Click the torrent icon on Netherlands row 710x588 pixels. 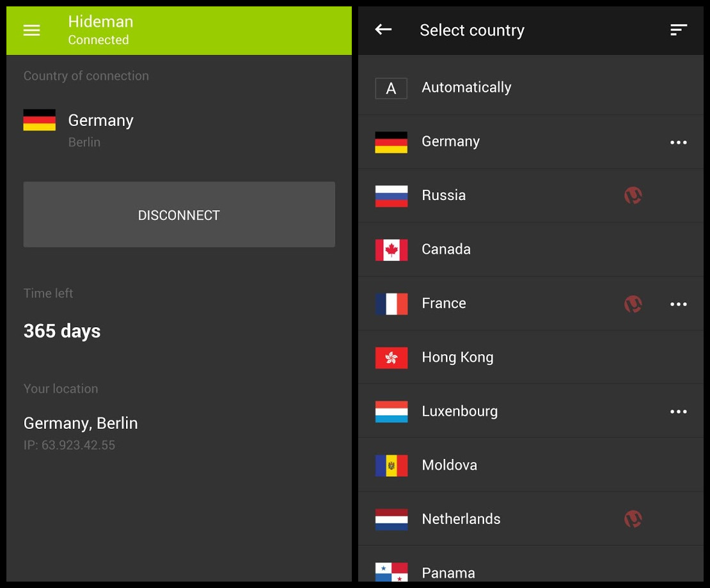click(x=633, y=519)
